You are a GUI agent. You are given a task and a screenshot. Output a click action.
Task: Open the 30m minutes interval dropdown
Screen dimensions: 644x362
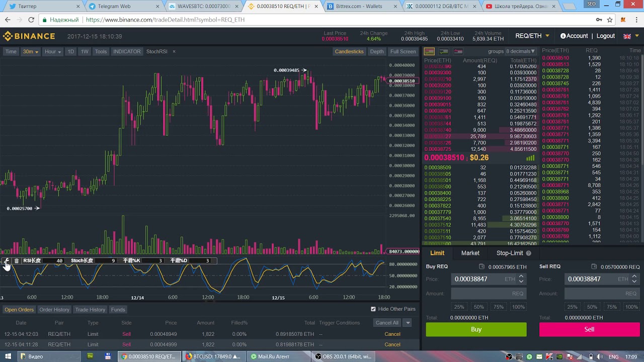(31, 51)
